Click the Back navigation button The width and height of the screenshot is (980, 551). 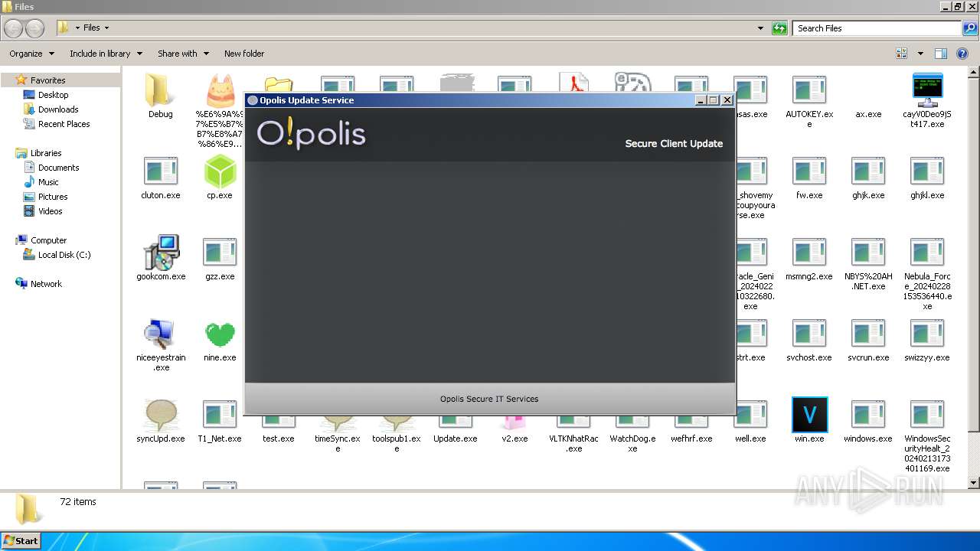14,28
